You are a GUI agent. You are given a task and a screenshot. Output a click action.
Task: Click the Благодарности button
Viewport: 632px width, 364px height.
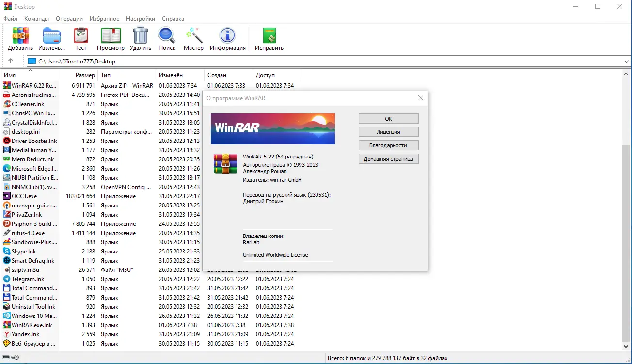[388, 145]
